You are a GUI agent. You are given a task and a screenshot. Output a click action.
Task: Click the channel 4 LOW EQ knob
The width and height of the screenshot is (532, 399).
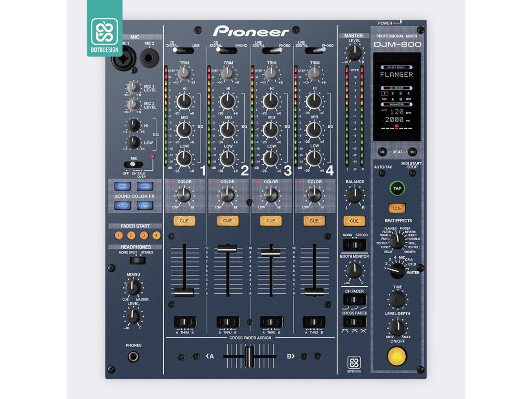pos(314,158)
